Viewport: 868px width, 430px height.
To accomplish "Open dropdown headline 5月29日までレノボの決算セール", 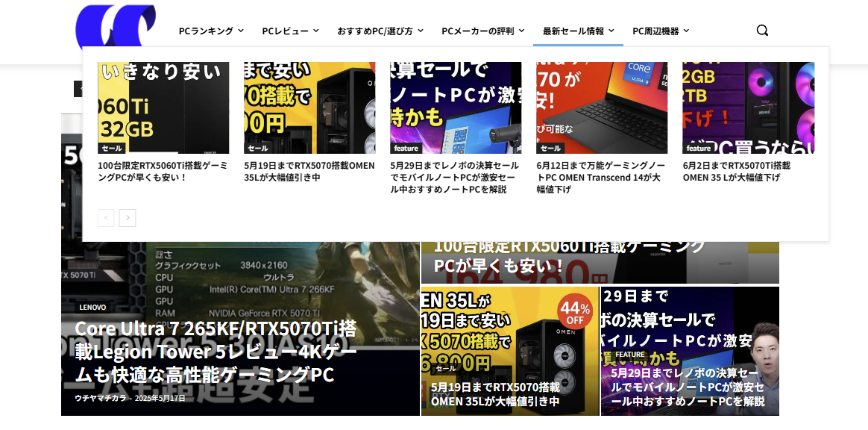I will click(x=454, y=178).
